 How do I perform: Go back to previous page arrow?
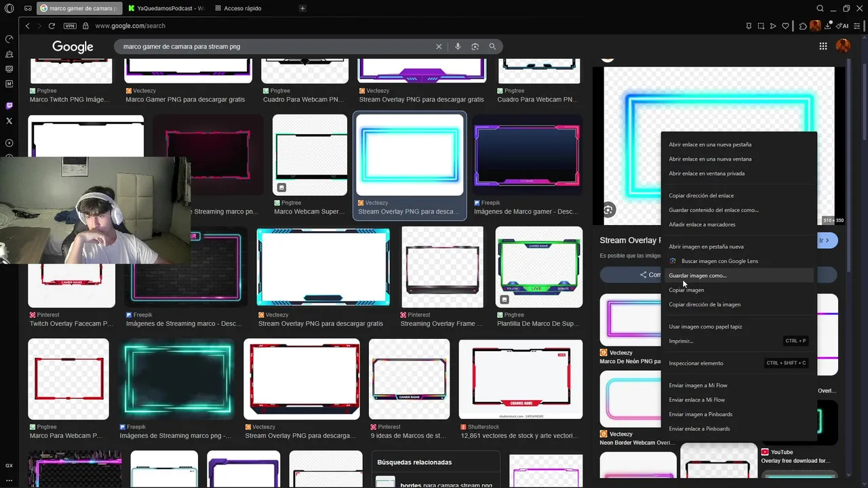pos(27,26)
